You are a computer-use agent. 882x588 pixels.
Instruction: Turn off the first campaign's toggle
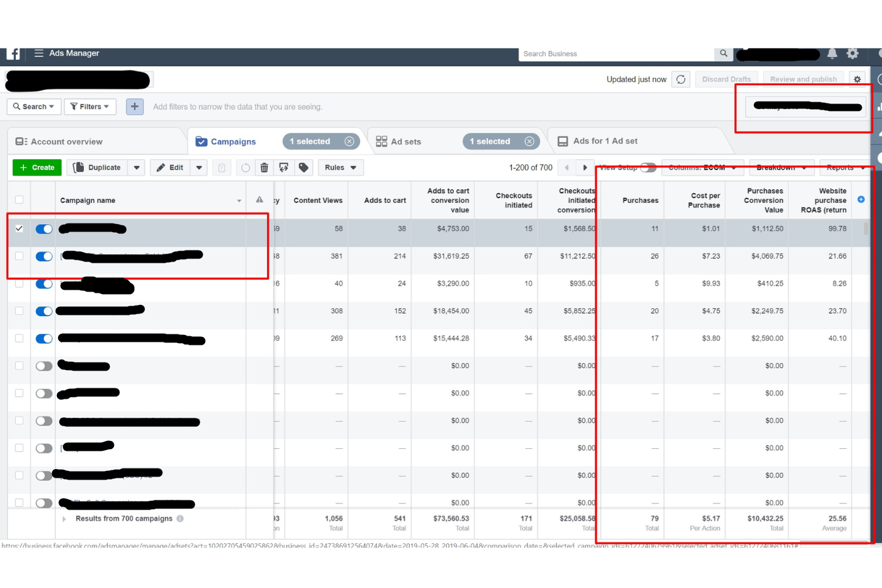pos(44,229)
